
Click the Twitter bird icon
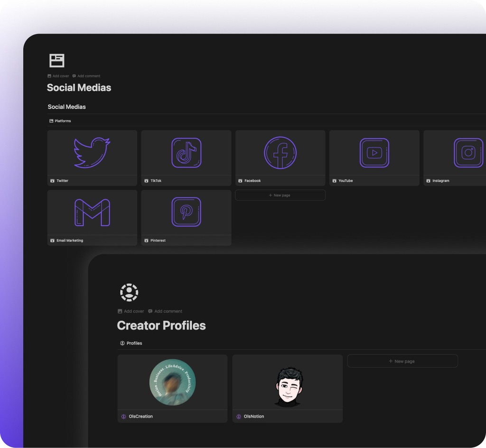(x=92, y=152)
